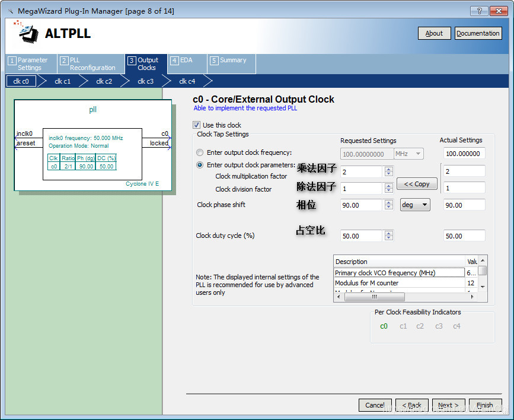Go to the clk c2 sub-page
Screen dimensions: 514x420
coord(104,81)
